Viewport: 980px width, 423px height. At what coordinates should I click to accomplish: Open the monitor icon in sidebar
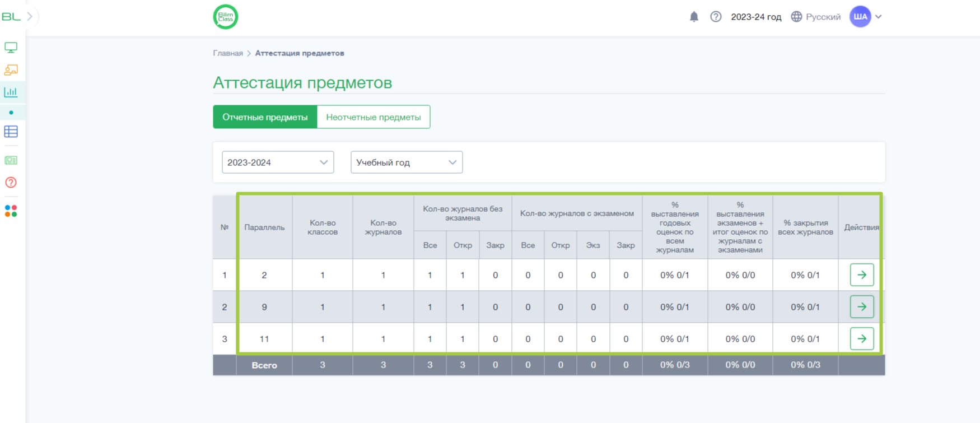[x=11, y=48]
